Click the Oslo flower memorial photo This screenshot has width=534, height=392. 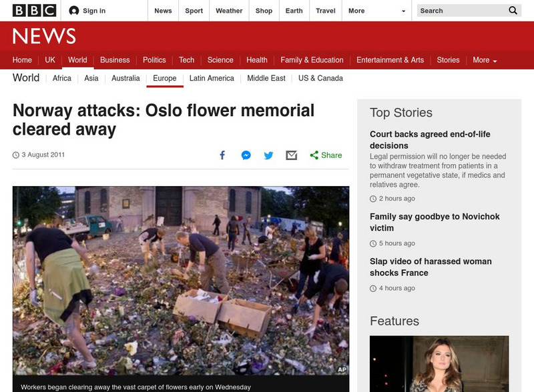click(x=181, y=281)
